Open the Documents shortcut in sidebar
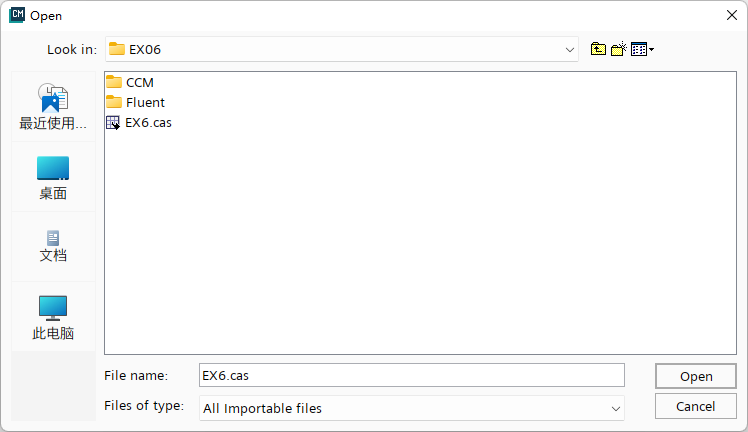The width and height of the screenshot is (748, 432). (x=53, y=246)
